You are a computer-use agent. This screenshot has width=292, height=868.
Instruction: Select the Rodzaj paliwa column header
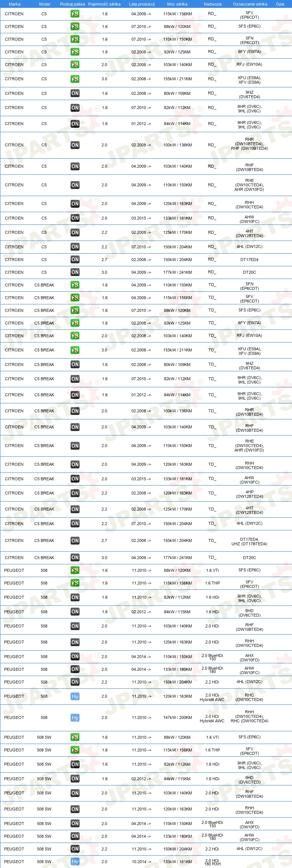72,4
